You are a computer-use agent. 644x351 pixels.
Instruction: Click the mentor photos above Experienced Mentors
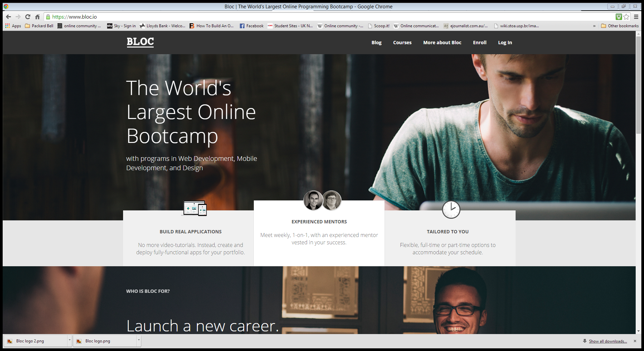[322, 200]
